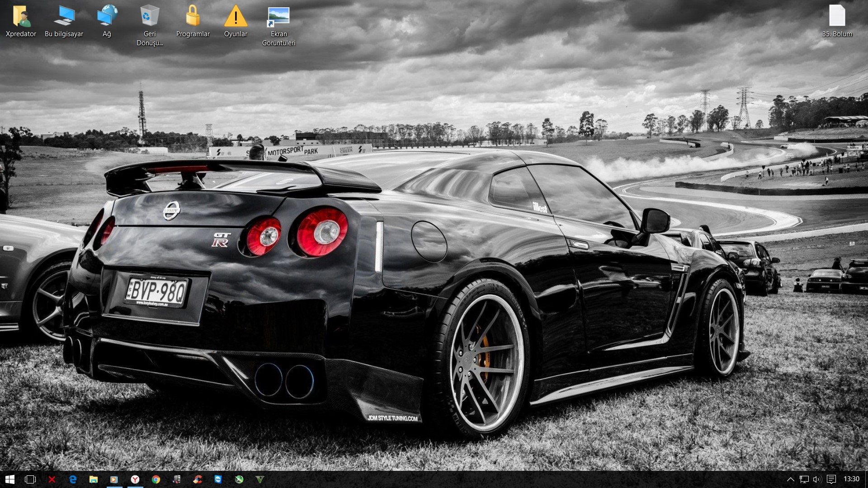The width and height of the screenshot is (868, 488).
Task: Open Bu bilgisayar desktop icon
Action: tap(64, 17)
